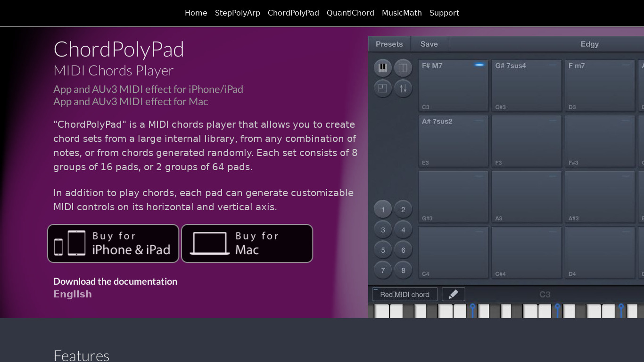Select pad group 7

383,270
